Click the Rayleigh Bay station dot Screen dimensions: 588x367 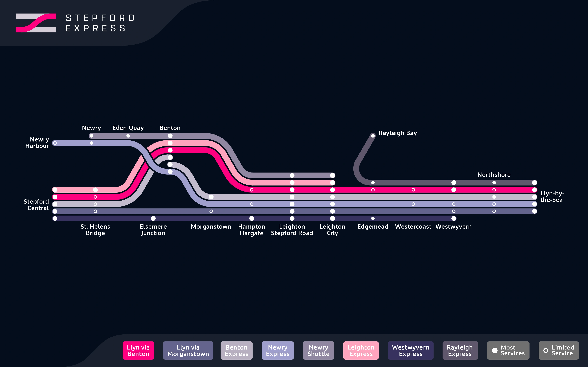point(373,136)
